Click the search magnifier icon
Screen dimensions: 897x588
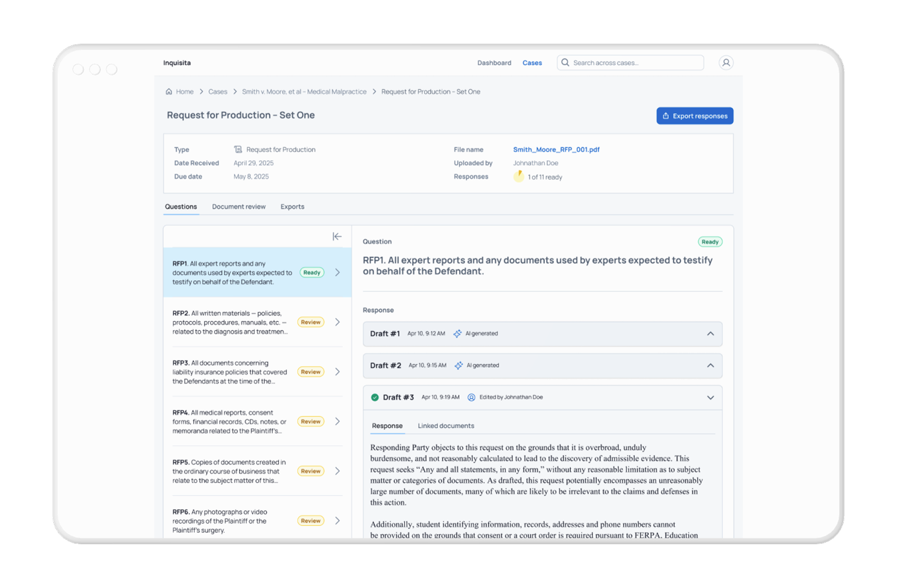[x=565, y=63]
